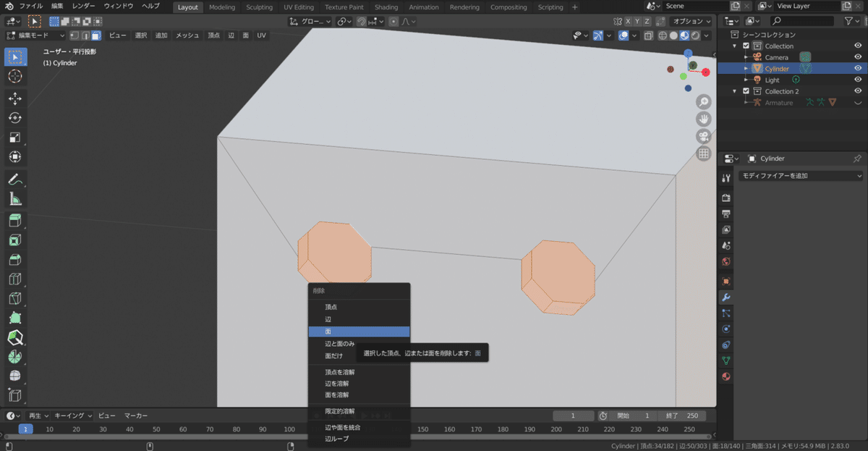868x451 pixels.
Task: Switch to Modeling workspace tab
Action: click(x=221, y=7)
